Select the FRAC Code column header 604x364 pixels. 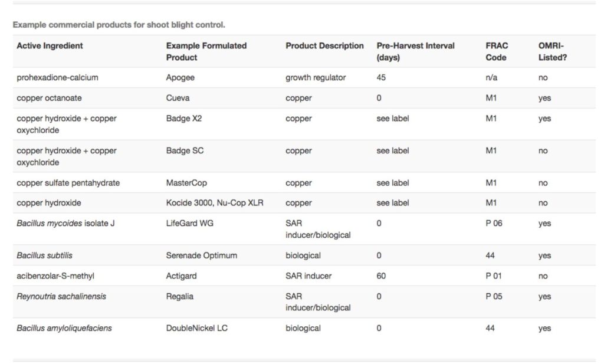coord(497,51)
